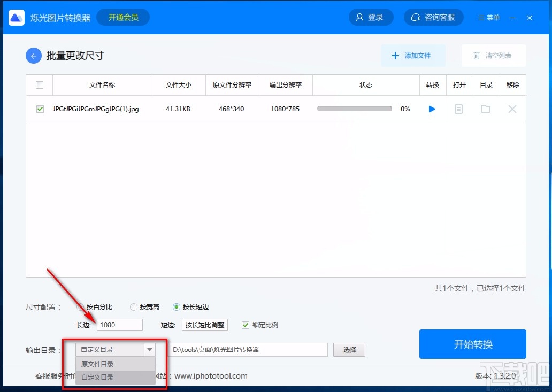Click the app logo in the title bar
Viewport: 552px width, 392px height.
click(x=16, y=17)
